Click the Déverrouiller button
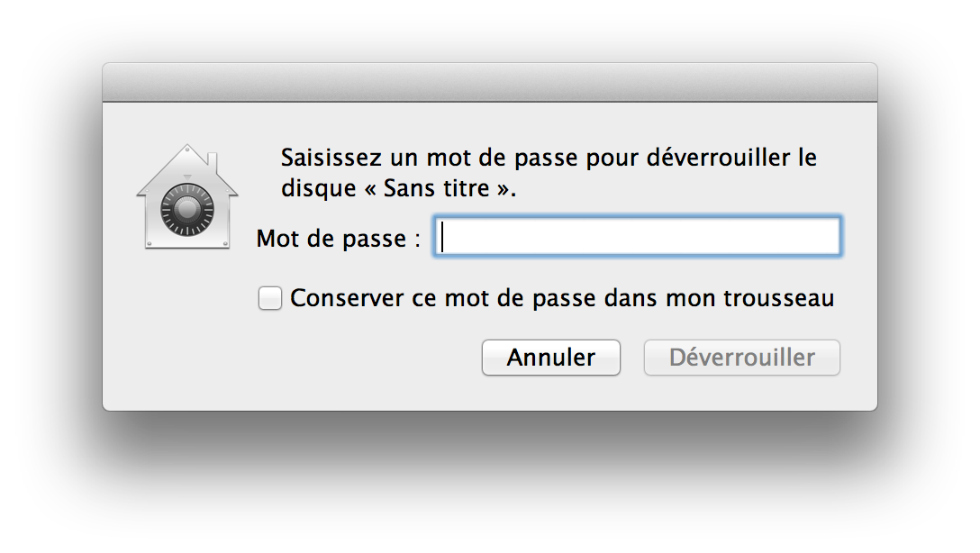Viewport: 980px width, 553px height. [741, 358]
